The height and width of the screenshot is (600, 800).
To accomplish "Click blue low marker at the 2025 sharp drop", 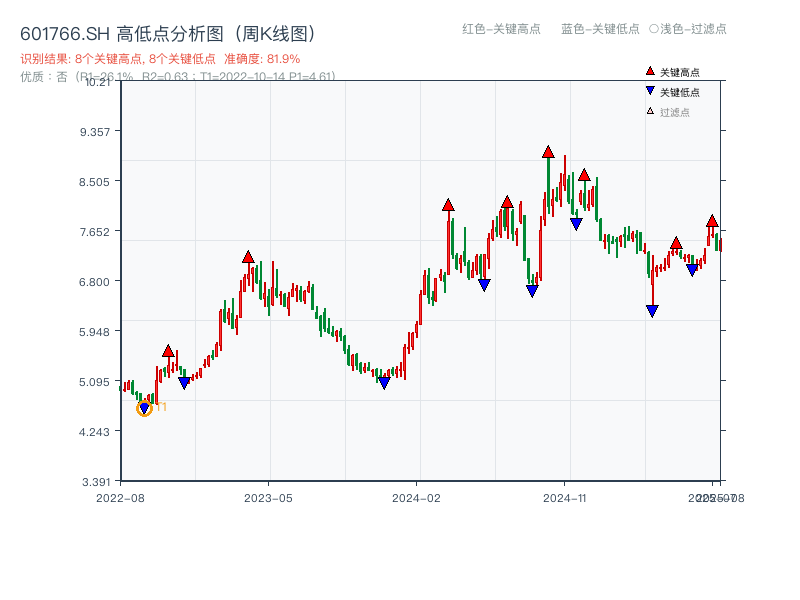I will pyautogui.click(x=652, y=311).
